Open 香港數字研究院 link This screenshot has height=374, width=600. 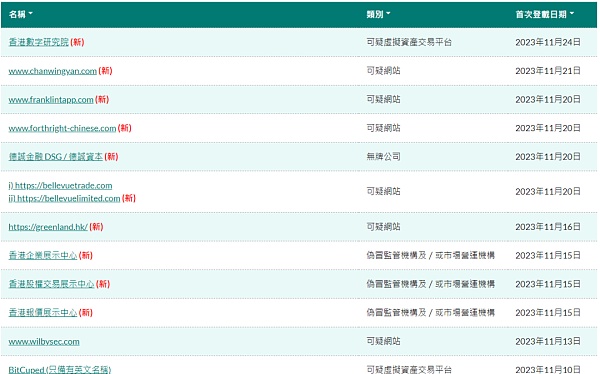(39, 42)
